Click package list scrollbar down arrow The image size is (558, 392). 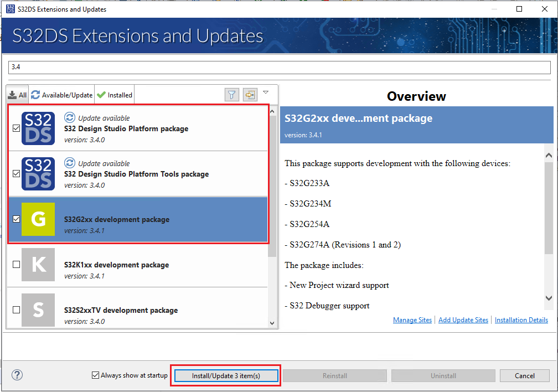click(272, 323)
